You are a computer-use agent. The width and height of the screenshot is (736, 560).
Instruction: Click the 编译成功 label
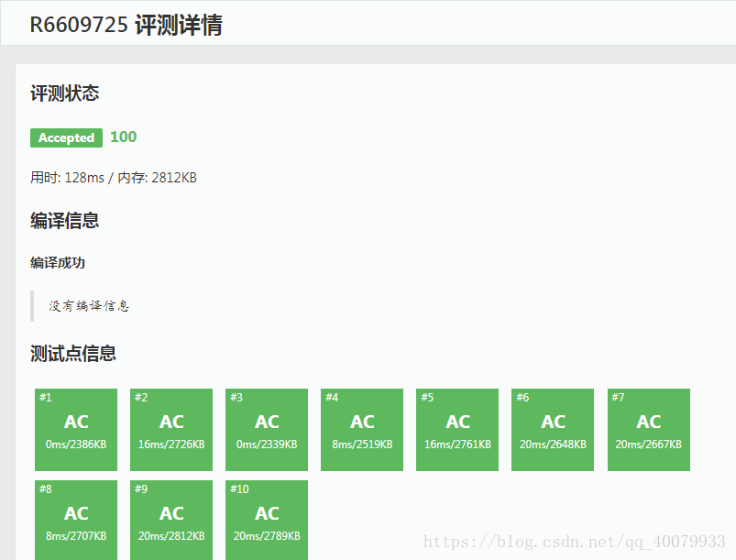click(x=58, y=262)
